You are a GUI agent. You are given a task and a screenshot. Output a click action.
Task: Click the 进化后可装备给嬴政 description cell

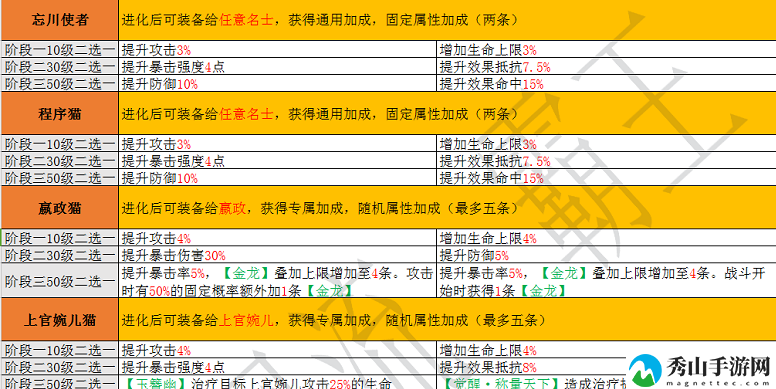tap(447, 208)
